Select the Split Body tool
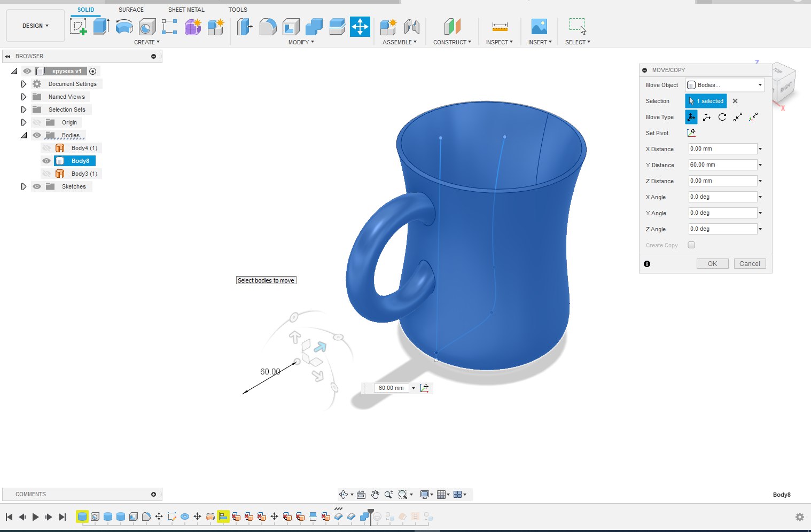This screenshot has height=532, width=811. pyautogui.click(x=337, y=26)
